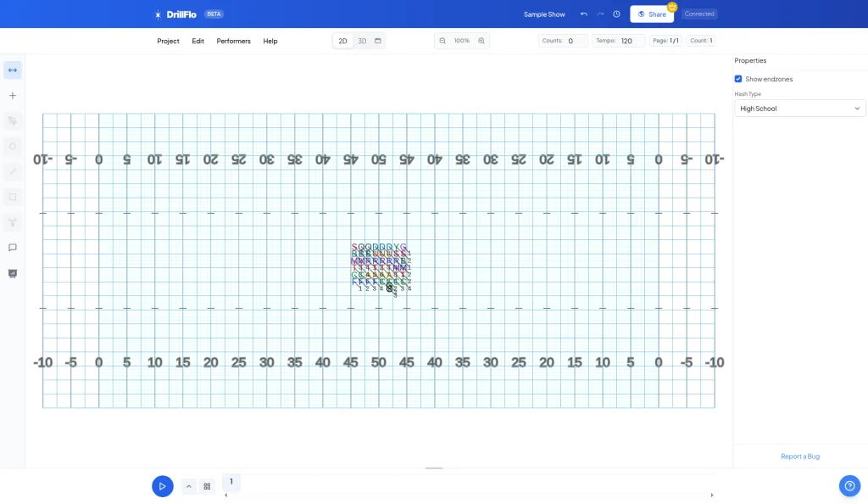This screenshot has height=504, width=868.
Task: Open the Project menu
Action: 169,41
